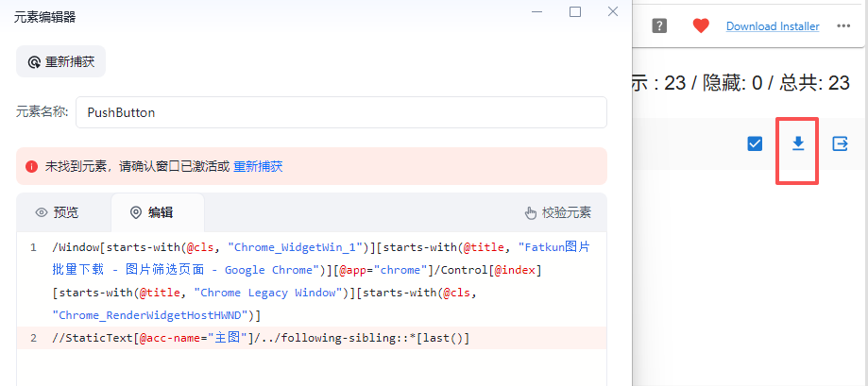Screen dimensions: 868x386
Task: Open the Download Installer link
Action: (x=773, y=26)
